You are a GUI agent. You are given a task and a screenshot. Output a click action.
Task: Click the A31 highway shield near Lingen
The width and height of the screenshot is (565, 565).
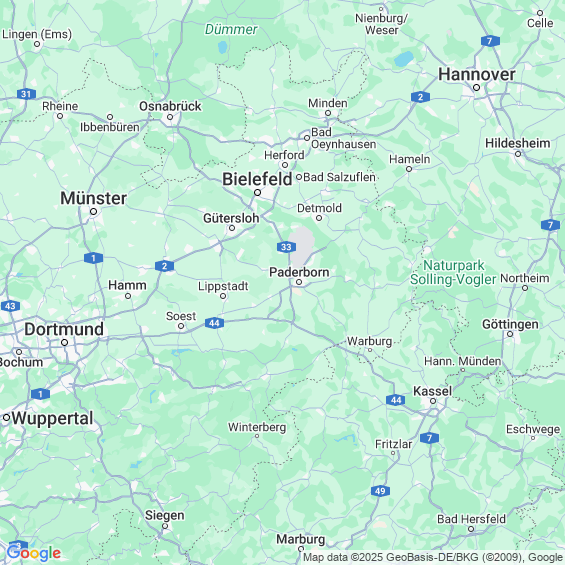[x=26, y=94]
